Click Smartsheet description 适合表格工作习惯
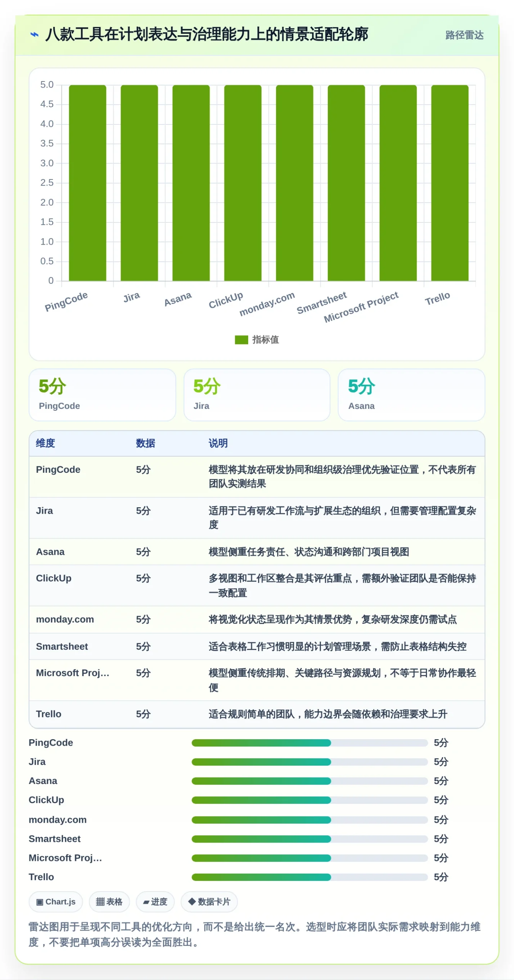The height and width of the screenshot is (980, 514). 337,647
